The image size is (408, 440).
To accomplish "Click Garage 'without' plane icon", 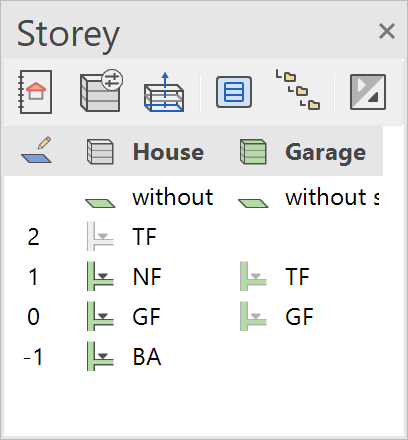I will point(253,203).
